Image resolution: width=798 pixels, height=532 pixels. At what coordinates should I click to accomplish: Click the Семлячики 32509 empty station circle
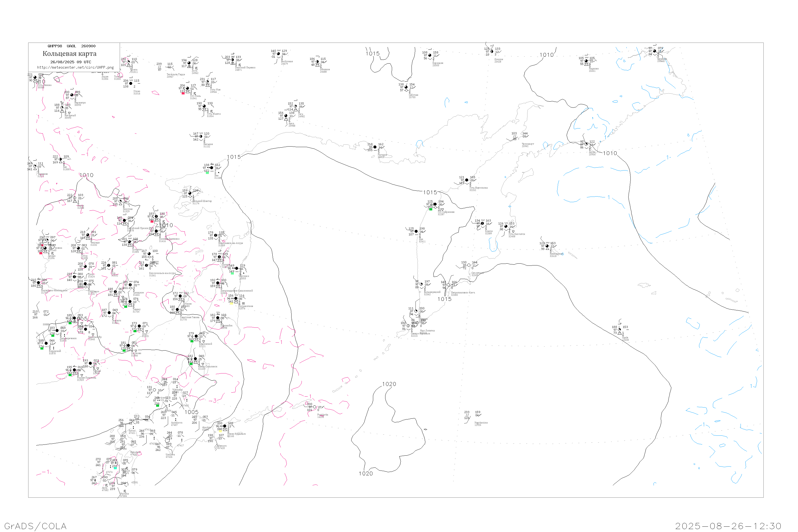click(x=469, y=265)
